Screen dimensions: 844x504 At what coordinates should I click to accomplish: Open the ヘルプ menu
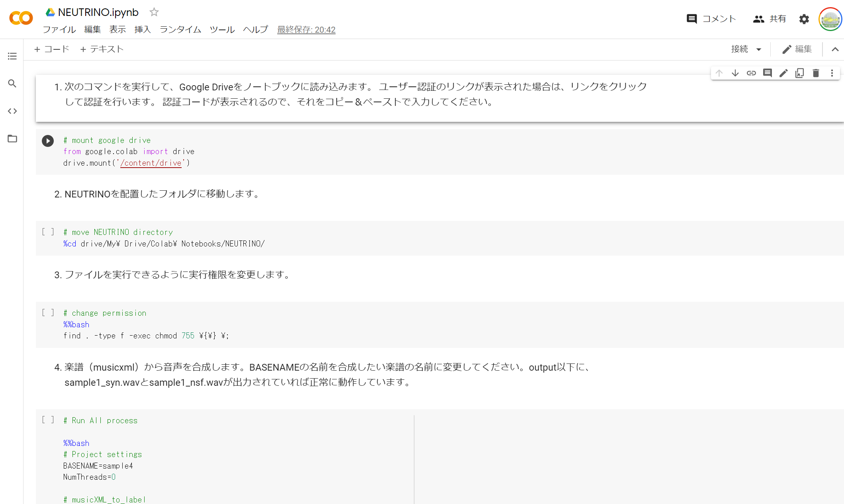coord(255,29)
